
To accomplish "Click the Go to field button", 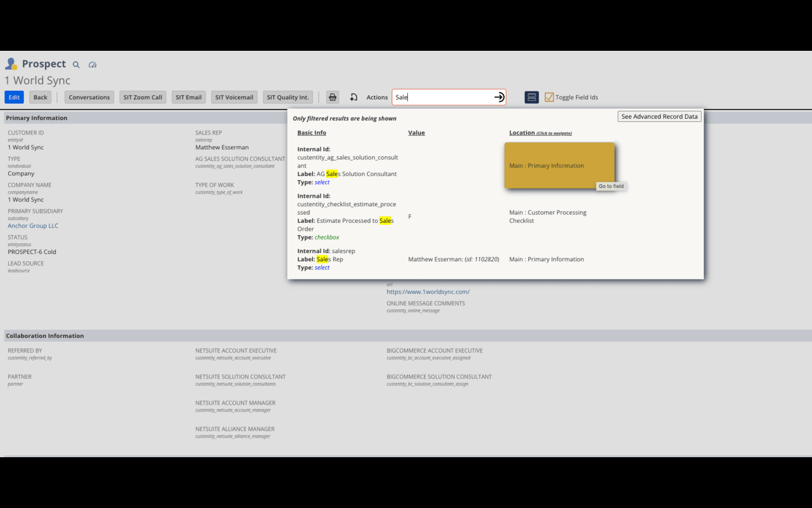I will tap(610, 185).
